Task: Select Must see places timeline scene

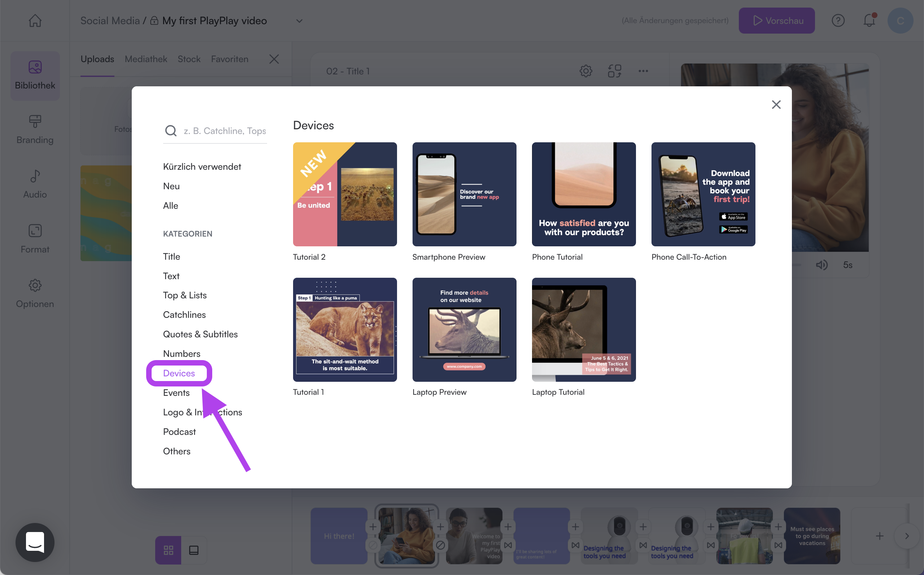Action: tap(812, 536)
